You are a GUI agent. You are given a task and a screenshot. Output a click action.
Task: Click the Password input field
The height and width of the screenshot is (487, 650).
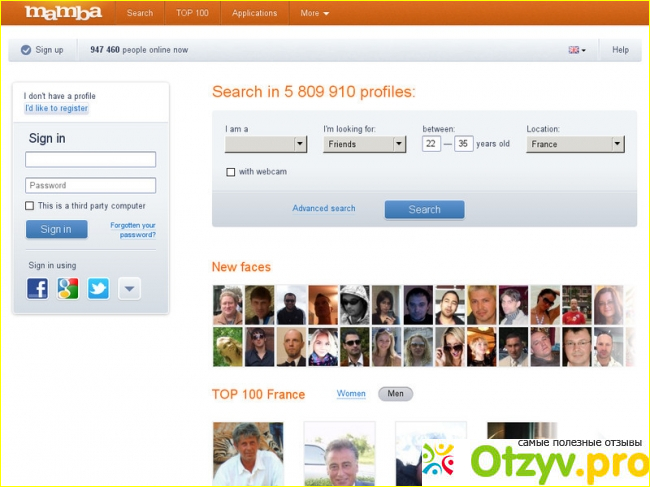coord(90,185)
